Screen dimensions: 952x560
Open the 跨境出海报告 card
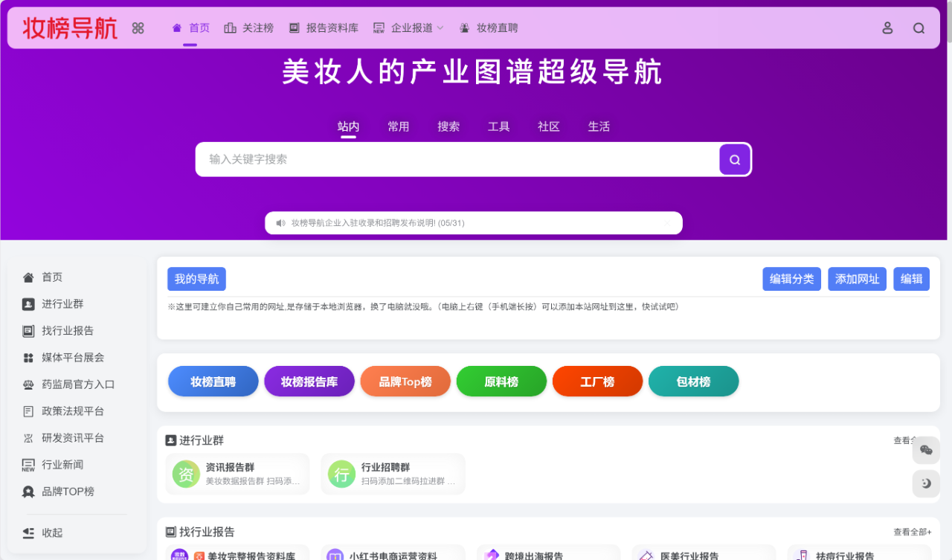point(548,553)
